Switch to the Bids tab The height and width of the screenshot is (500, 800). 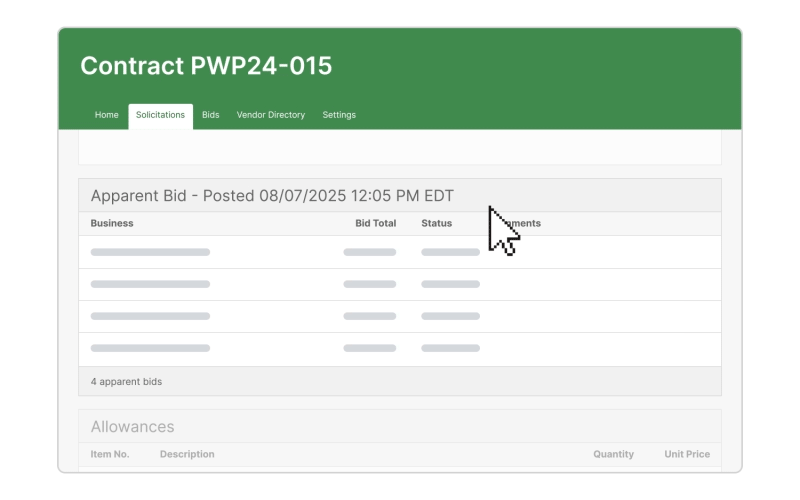[211, 115]
